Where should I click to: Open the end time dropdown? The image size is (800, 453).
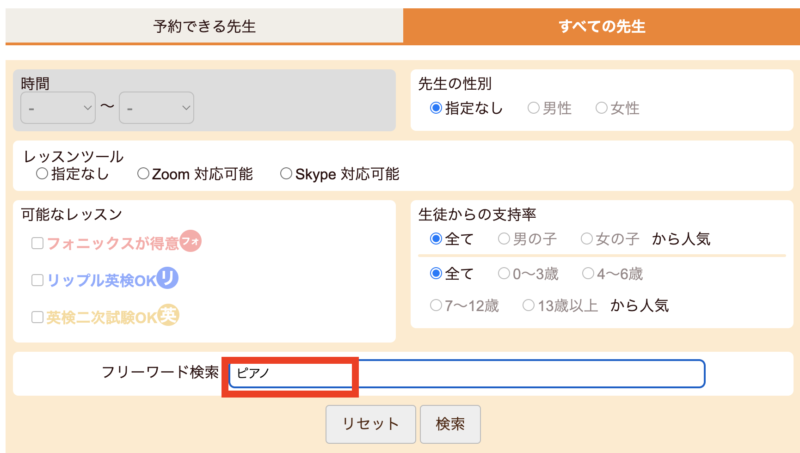pyautogui.click(x=157, y=108)
